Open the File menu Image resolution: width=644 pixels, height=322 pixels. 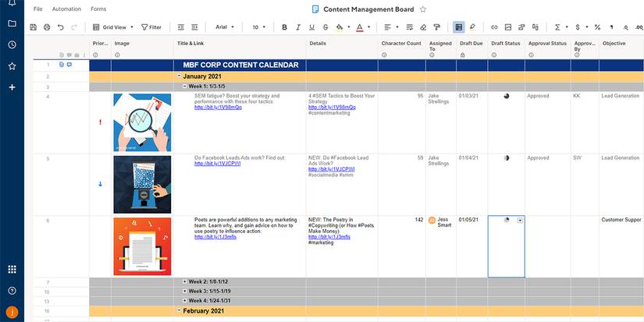pos(37,9)
